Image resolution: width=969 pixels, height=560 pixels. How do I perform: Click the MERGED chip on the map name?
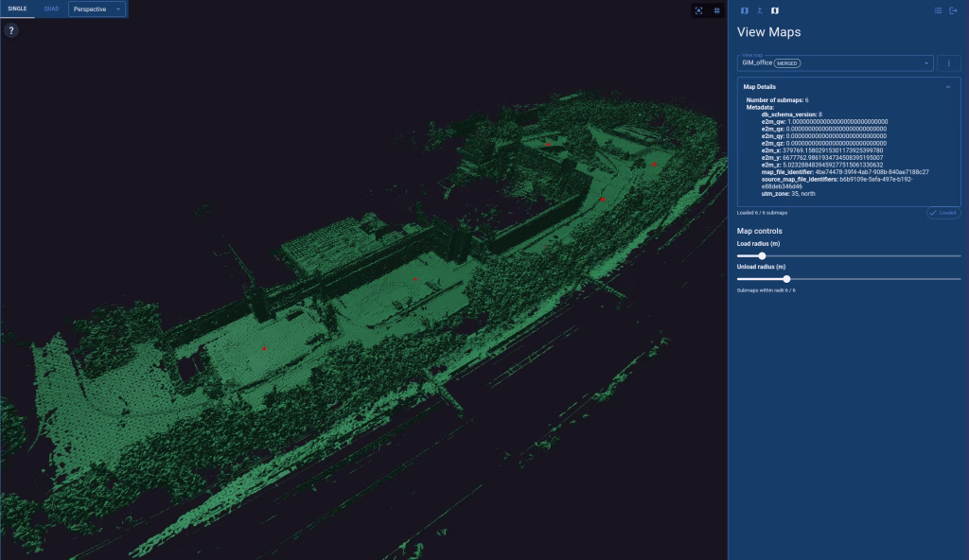point(787,63)
